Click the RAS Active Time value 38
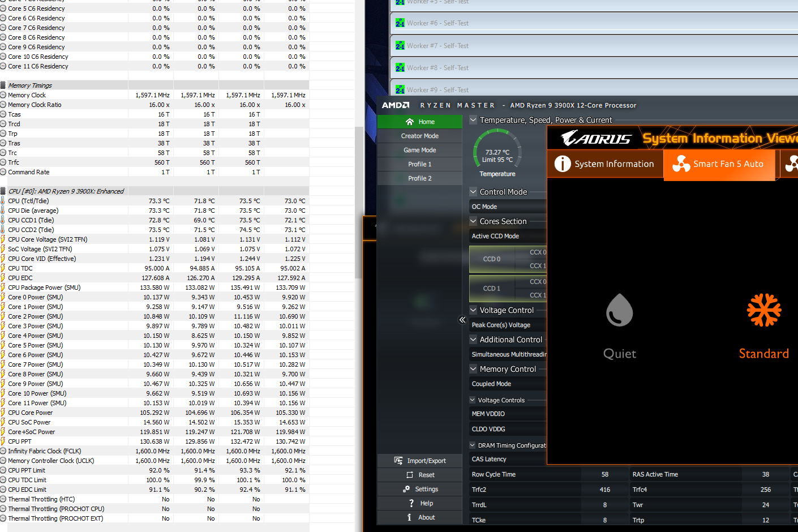This screenshot has height=532, width=798. coord(766,474)
